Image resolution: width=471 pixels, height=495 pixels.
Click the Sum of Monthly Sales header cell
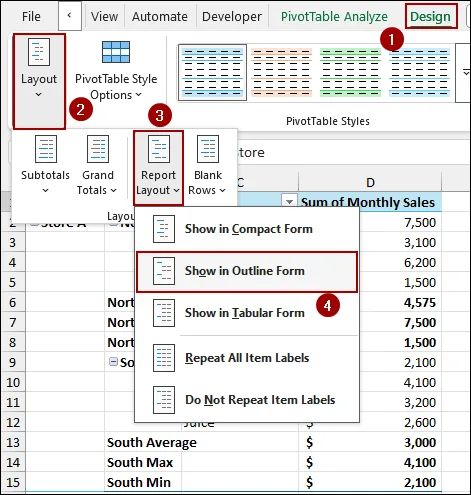point(370,202)
